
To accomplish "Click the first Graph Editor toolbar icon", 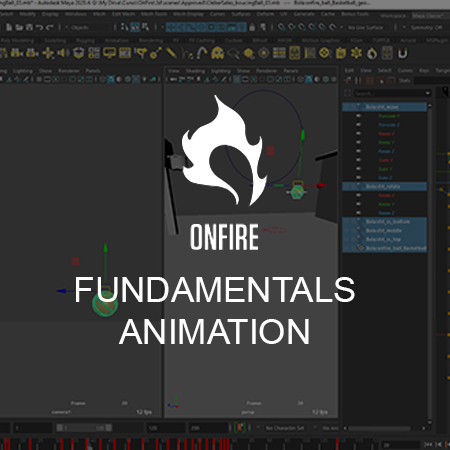I will click(348, 80).
